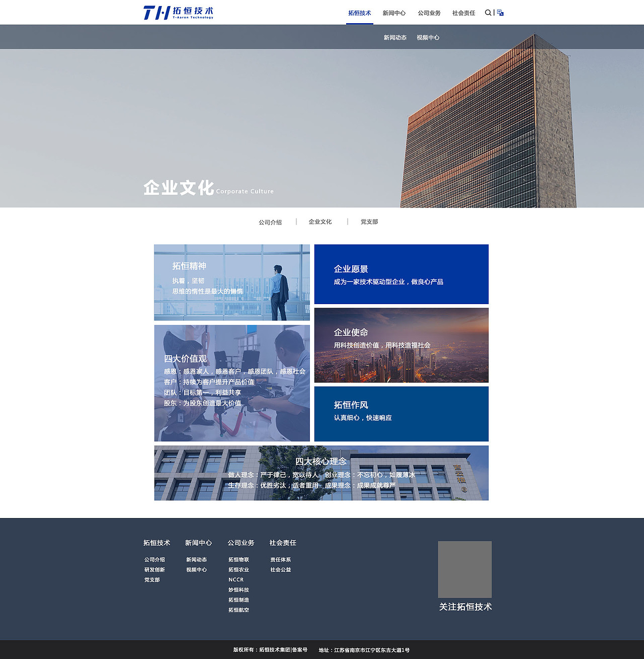Open the 公司业务 top menu item

(429, 13)
